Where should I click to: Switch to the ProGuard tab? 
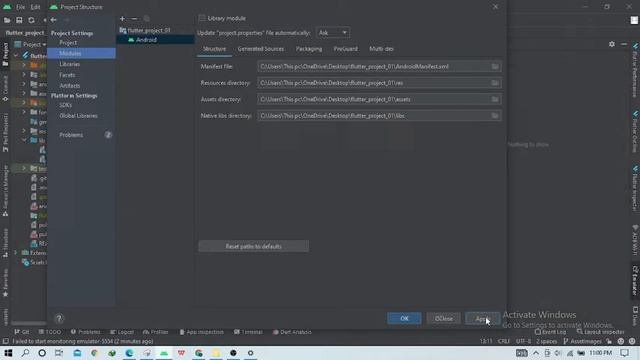345,49
